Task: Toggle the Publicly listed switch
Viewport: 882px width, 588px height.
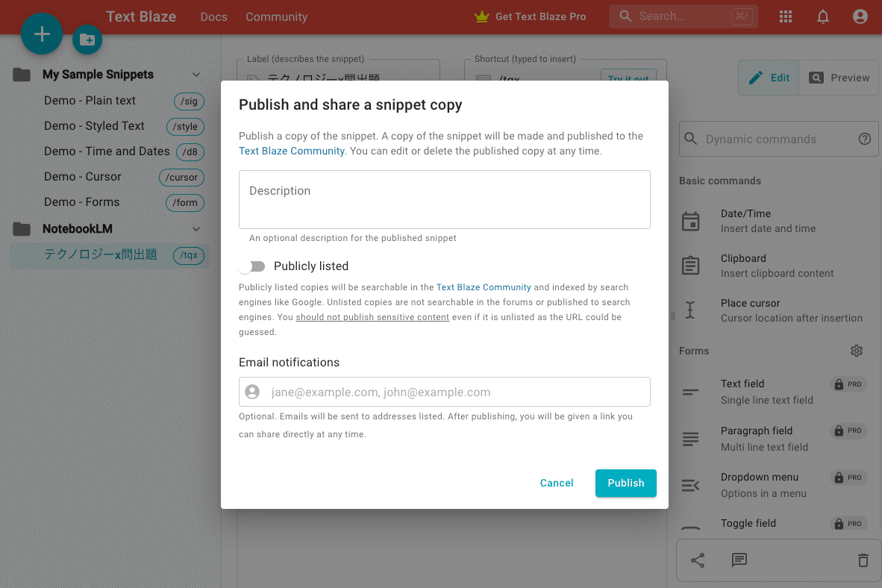Action: coord(251,266)
